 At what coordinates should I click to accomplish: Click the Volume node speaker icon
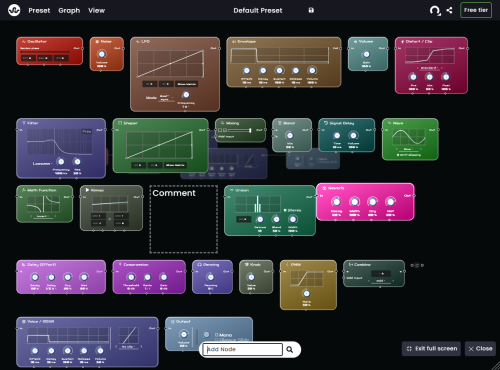pos(355,42)
